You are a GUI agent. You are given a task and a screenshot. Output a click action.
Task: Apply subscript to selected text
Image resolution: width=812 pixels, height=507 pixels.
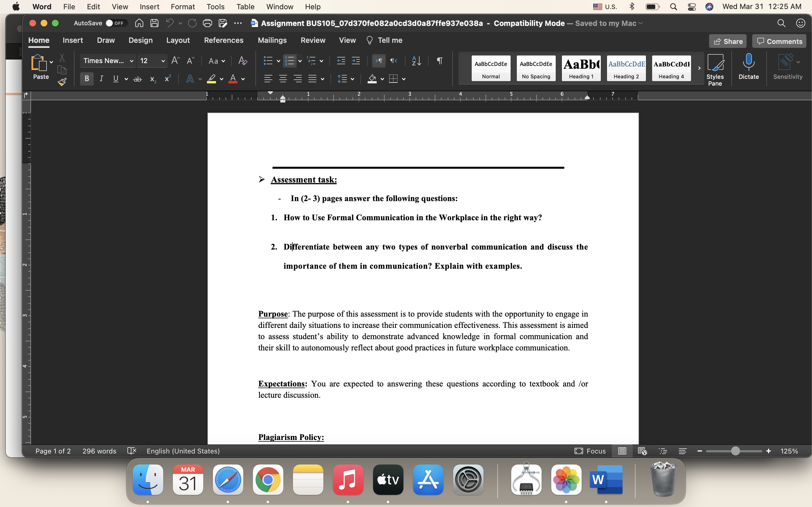(x=153, y=79)
